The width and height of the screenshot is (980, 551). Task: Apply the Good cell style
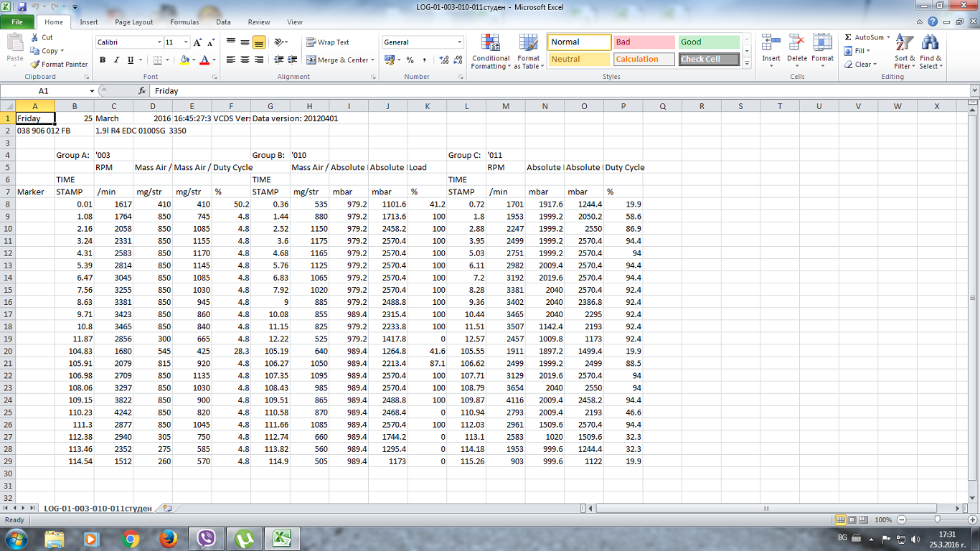(709, 42)
